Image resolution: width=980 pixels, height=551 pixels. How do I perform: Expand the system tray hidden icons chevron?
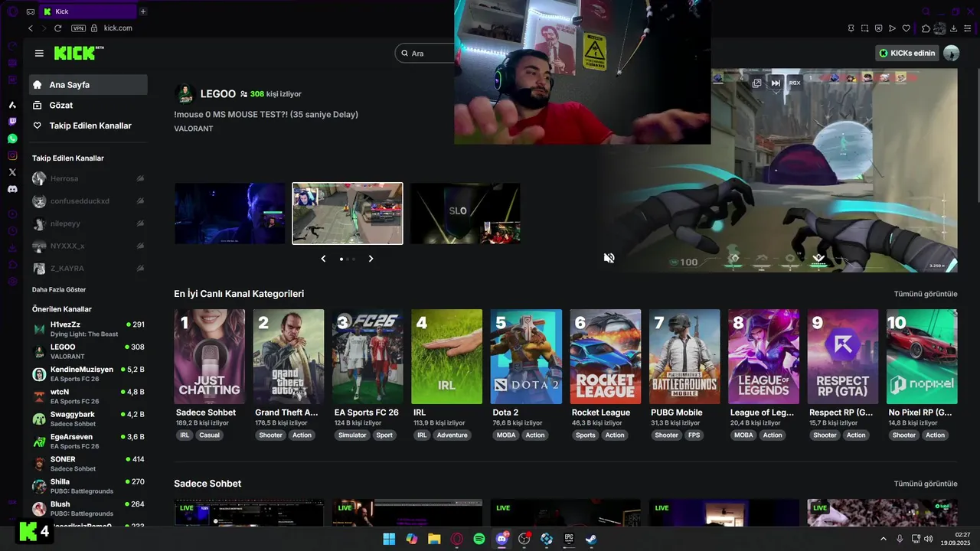pyautogui.click(x=883, y=539)
